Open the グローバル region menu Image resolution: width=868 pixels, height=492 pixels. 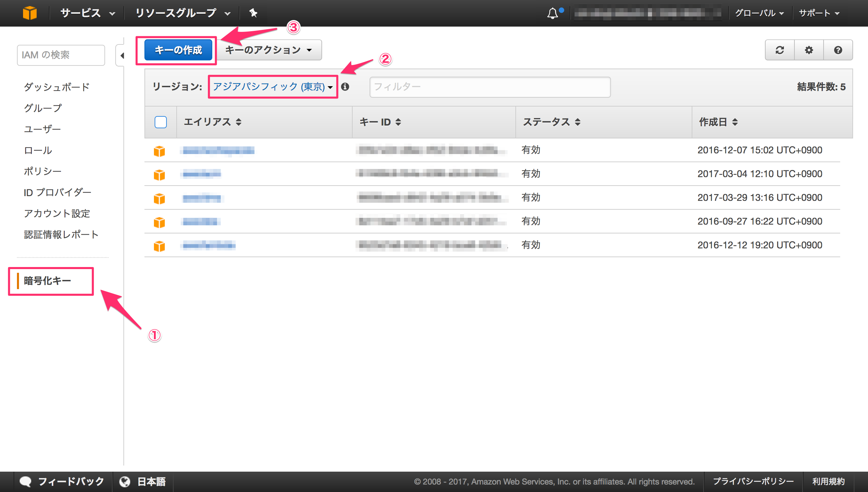(759, 13)
